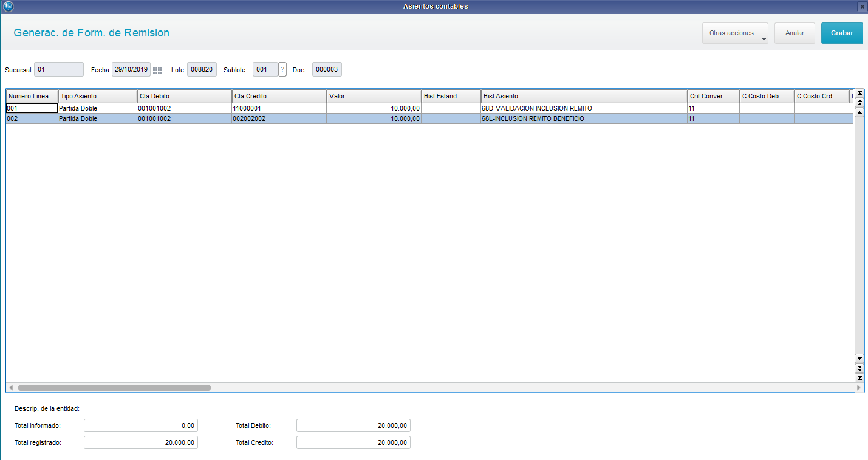The image size is (868, 460).
Task: Click Valor 10.000,00 in row 002
Action: click(374, 119)
